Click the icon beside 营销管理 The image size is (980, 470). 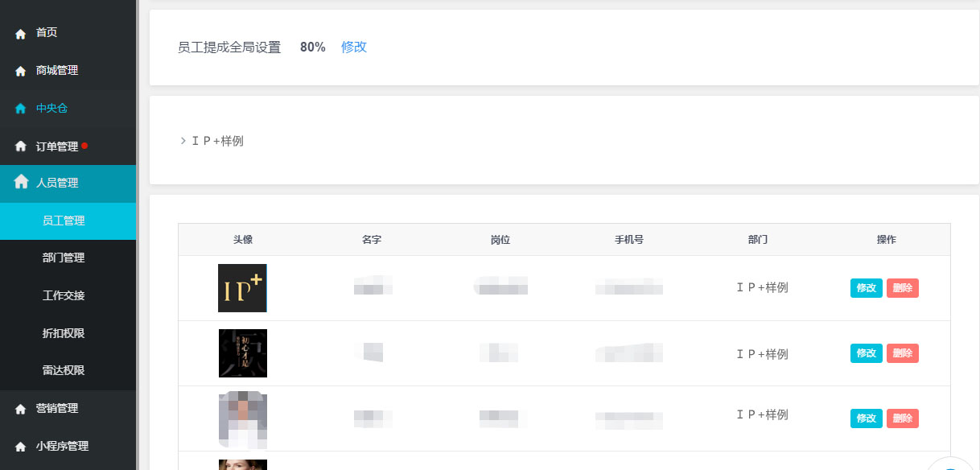(21, 409)
